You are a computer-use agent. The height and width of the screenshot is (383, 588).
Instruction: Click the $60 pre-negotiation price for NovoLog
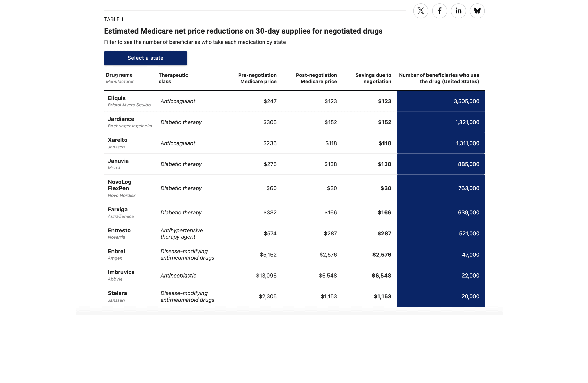pyautogui.click(x=271, y=188)
